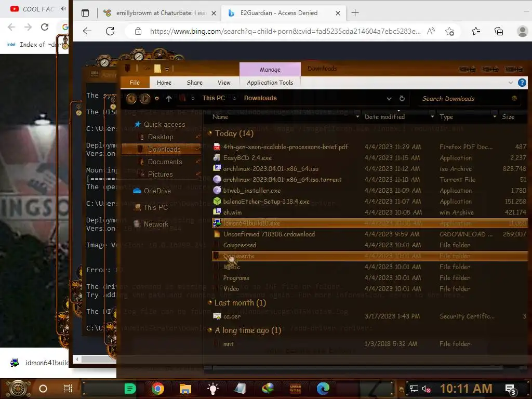Select Network in the navigation pane

[151, 224]
